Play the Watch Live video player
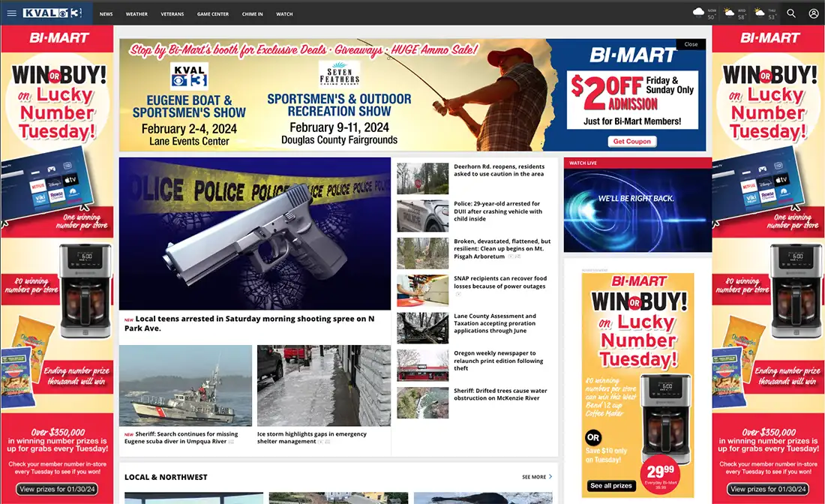The height and width of the screenshot is (504, 825). 637,210
